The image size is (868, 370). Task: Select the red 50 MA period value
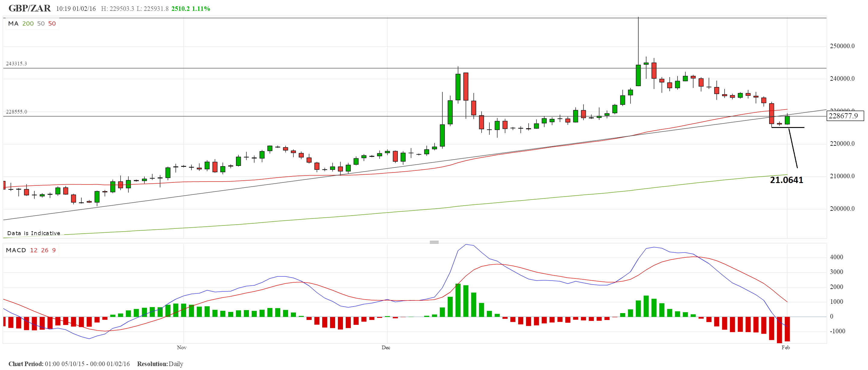[x=52, y=23]
